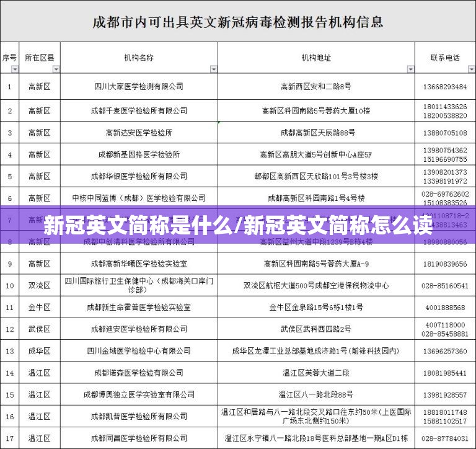Select address 高新区科园南路5号蓉药大厦A-9

[x=316, y=264]
